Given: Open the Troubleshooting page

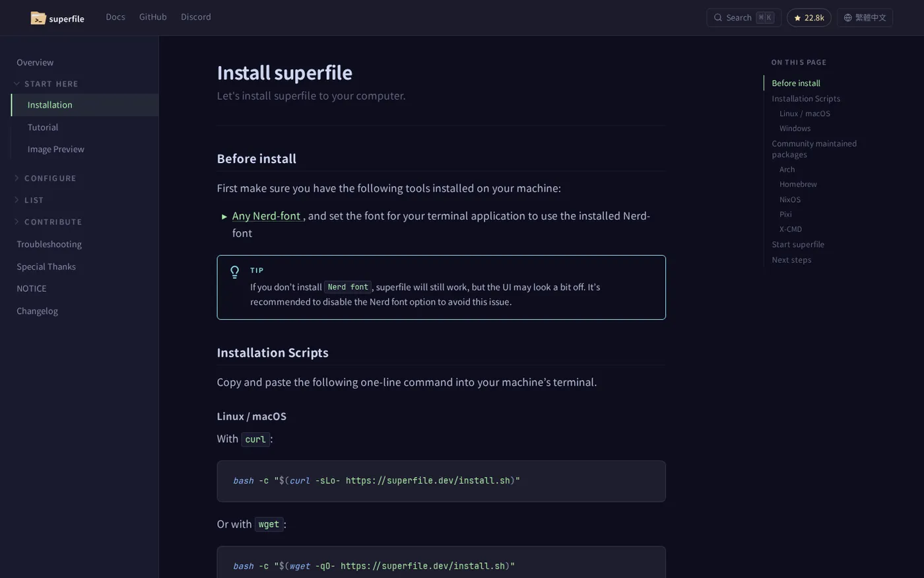Looking at the screenshot, I should point(49,244).
